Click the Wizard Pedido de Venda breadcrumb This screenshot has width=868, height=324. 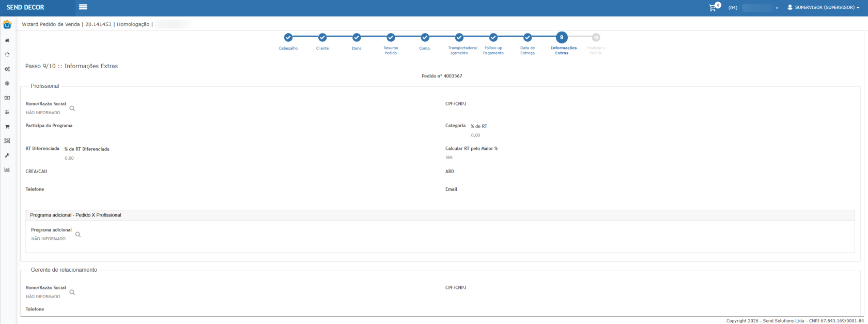point(51,24)
